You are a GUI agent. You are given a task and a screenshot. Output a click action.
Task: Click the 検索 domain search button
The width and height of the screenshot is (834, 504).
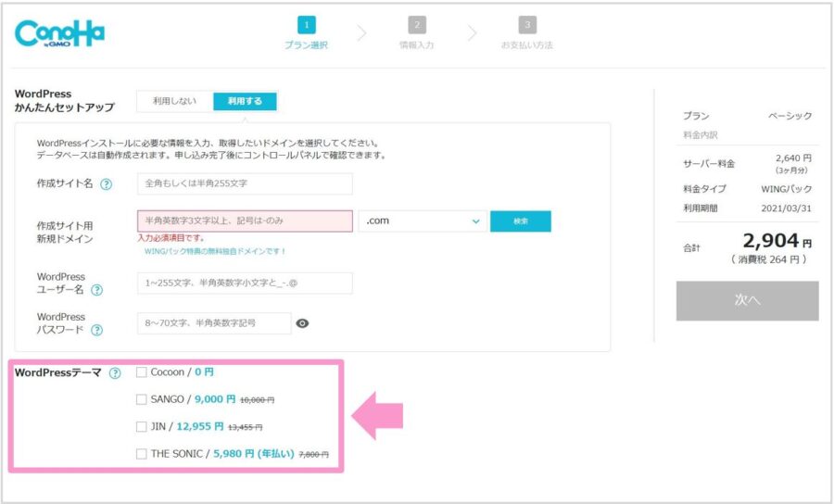point(521,221)
